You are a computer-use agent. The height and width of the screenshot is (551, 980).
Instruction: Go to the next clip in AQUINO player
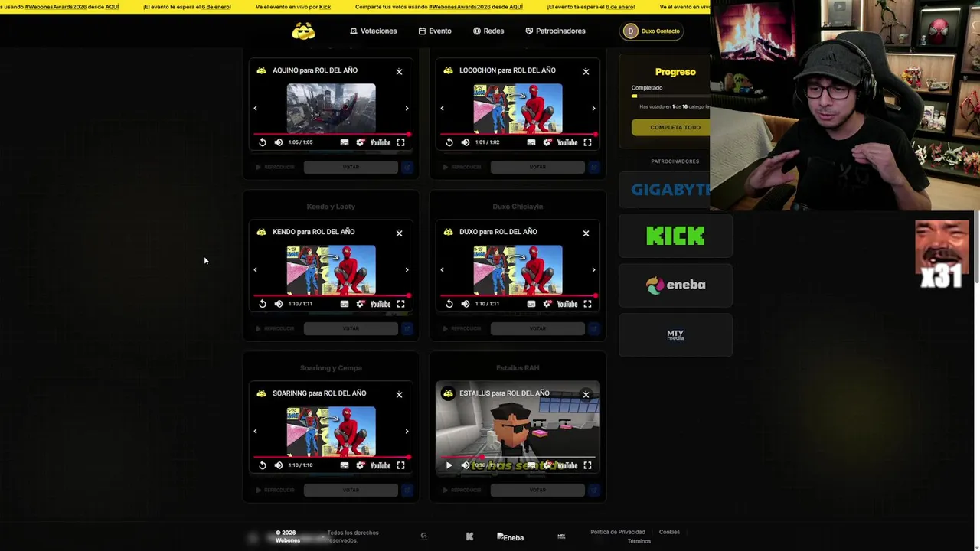coord(407,108)
